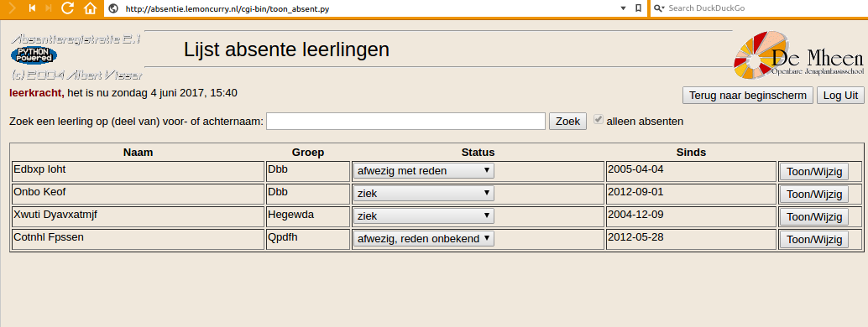Toggle the alleen absenten checkbox

(x=598, y=120)
